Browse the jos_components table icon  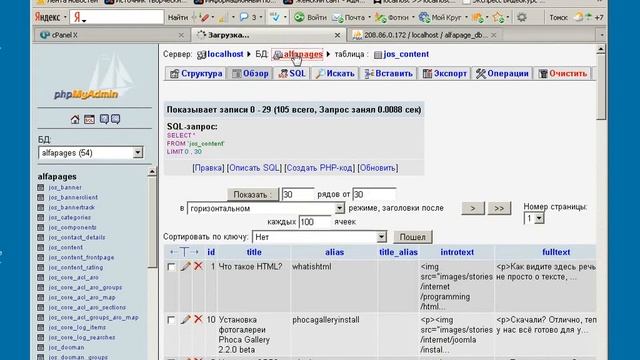point(41,227)
